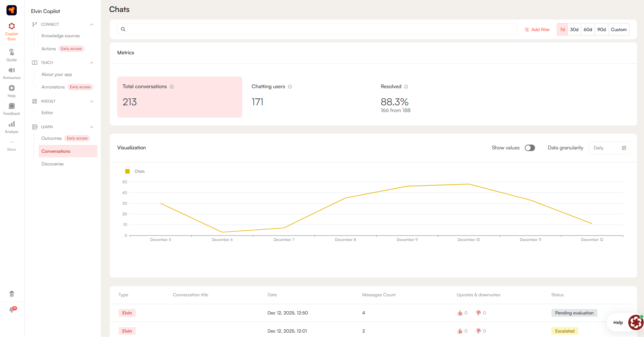Collapse the LEARN section chevron
The width and height of the screenshot is (644, 337).
92,127
